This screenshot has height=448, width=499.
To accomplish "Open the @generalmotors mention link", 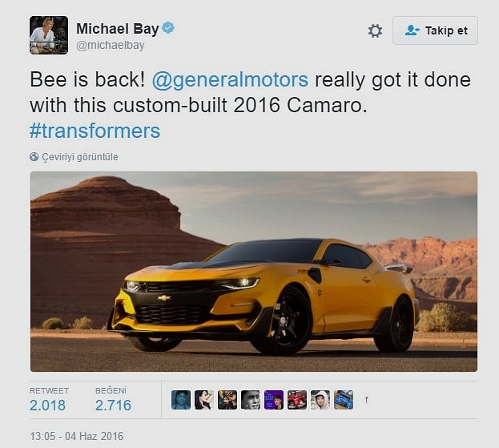I will (x=230, y=79).
